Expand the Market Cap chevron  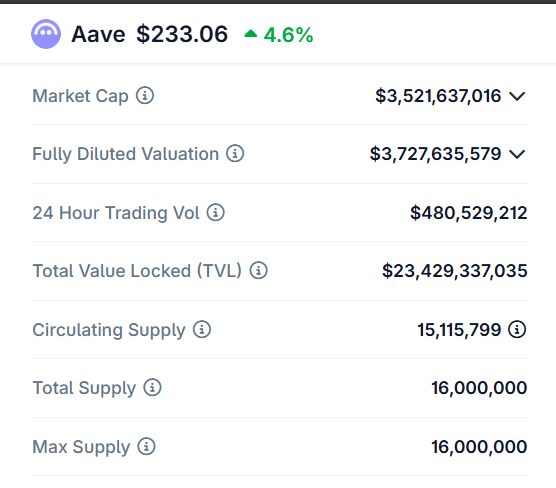pyautogui.click(x=517, y=96)
